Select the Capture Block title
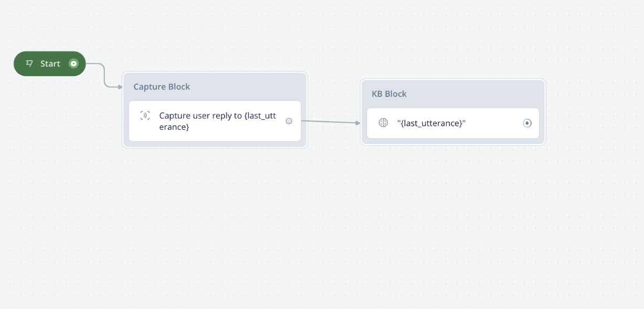The height and width of the screenshot is (309, 644). (x=162, y=87)
